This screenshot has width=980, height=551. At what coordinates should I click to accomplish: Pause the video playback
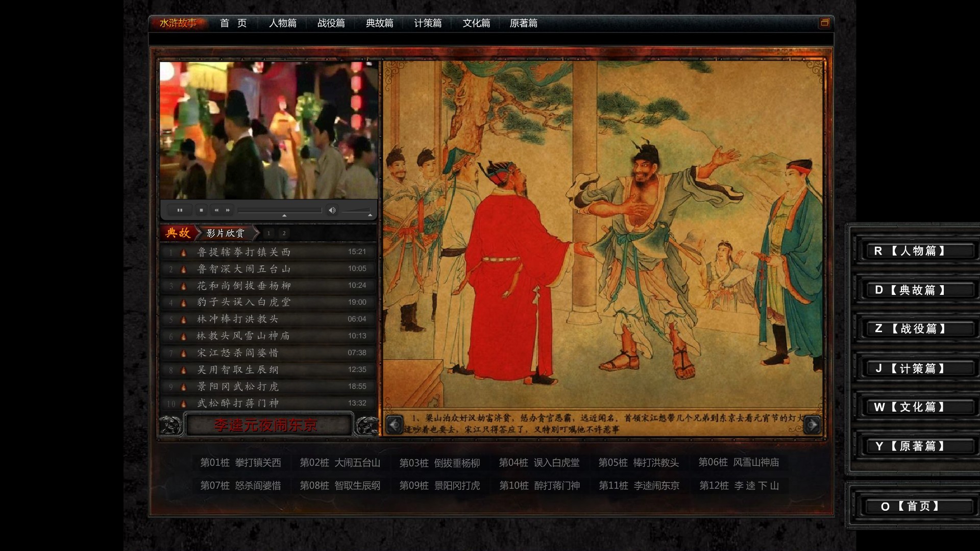tap(180, 210)
